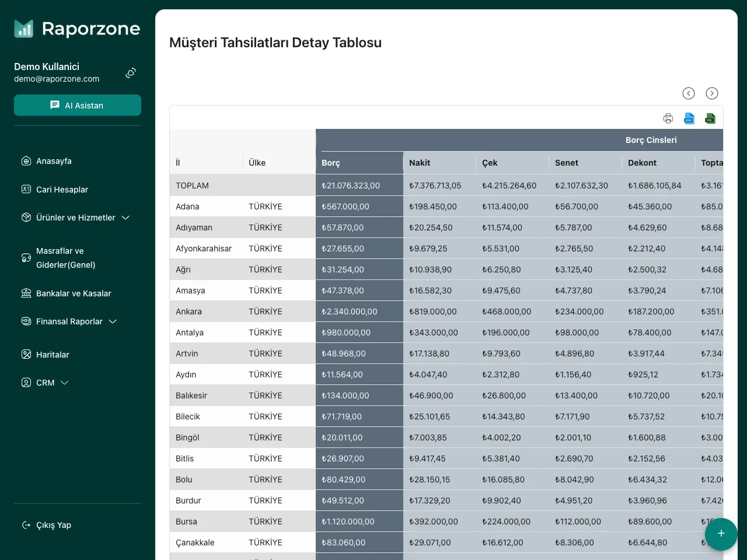Open Anasayfa from the sidebar

54,161
